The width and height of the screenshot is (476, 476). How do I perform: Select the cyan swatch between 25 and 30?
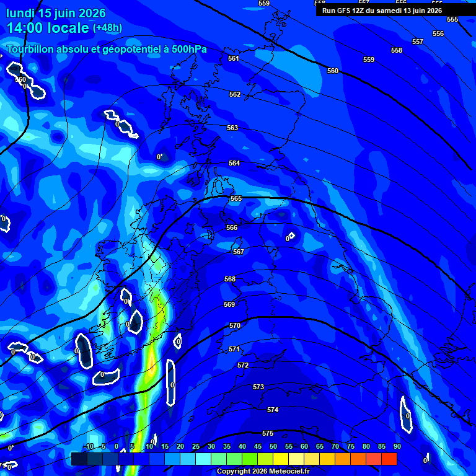click(x=203, y=459)
